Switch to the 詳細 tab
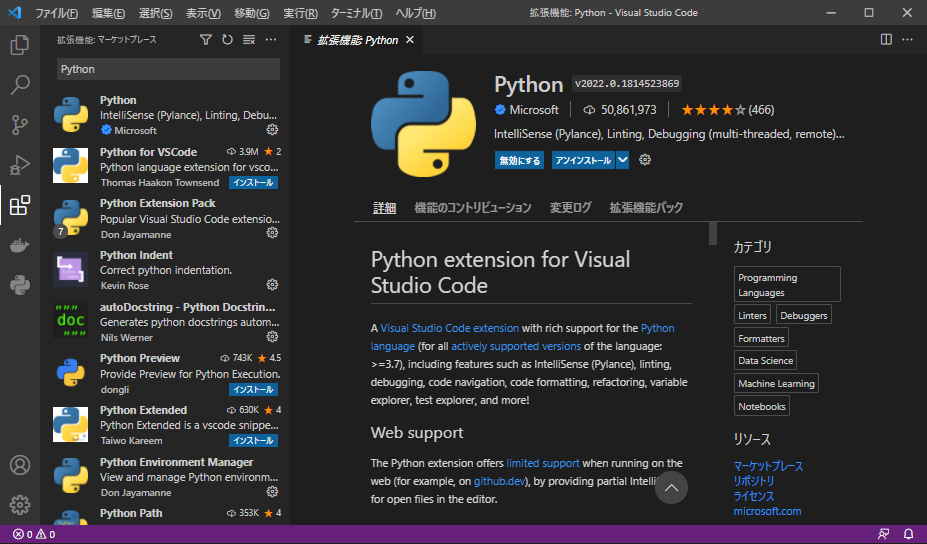The image size is (927, 544). 384,208
